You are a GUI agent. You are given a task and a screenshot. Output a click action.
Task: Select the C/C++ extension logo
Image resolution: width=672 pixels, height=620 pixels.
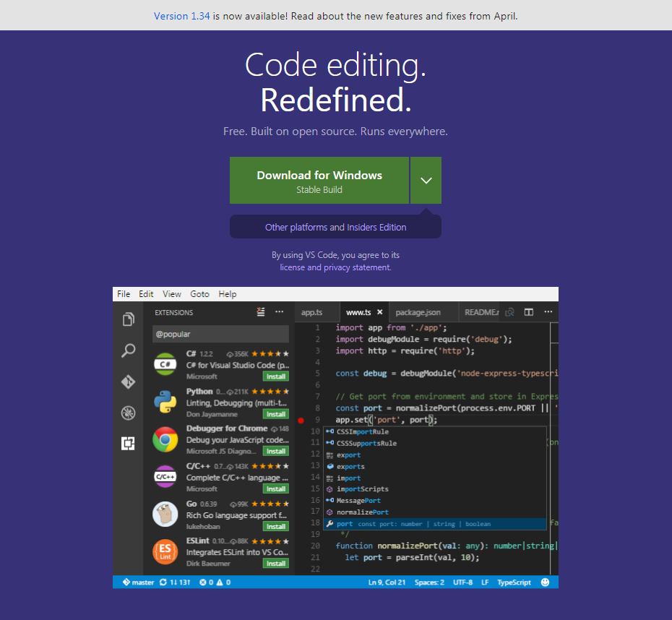[x=165, y=477]
